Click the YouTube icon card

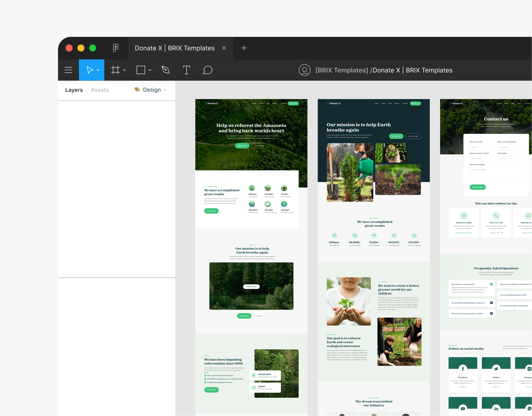(x=463, y=407)
